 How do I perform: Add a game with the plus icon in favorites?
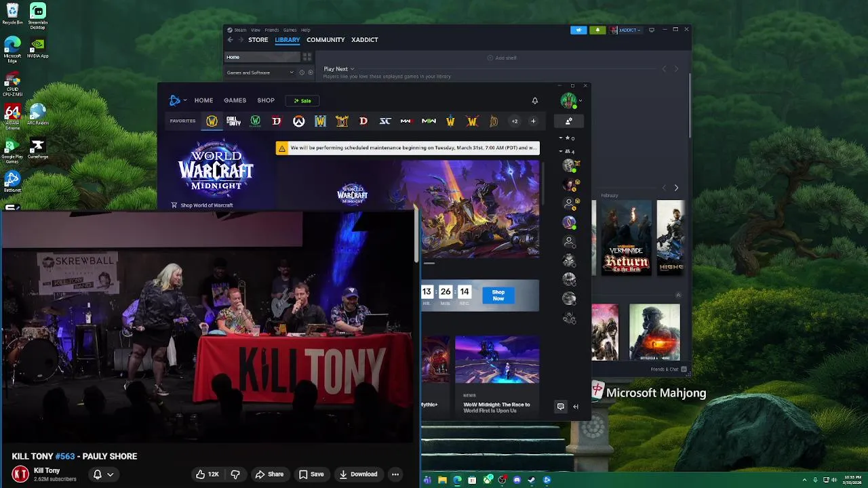[x=533, y=121]
